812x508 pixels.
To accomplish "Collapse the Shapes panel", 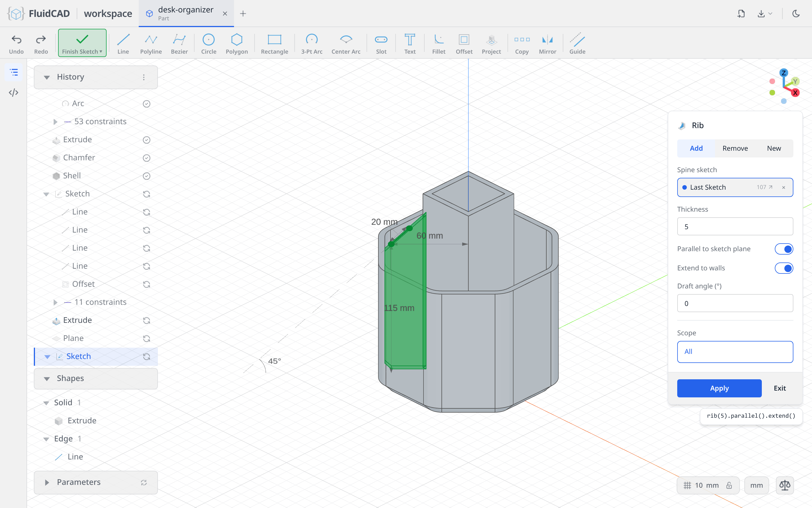I will pos(47,379).
